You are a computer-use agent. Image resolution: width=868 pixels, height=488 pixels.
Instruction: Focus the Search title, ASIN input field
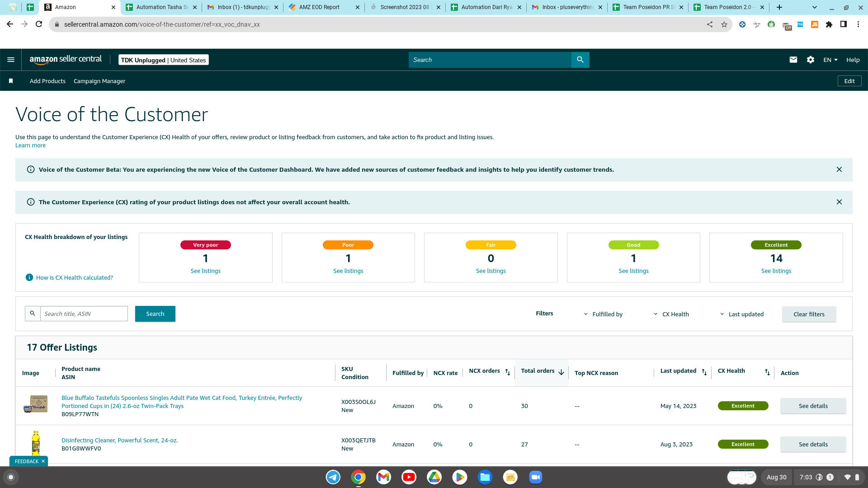tap(84, 314)
